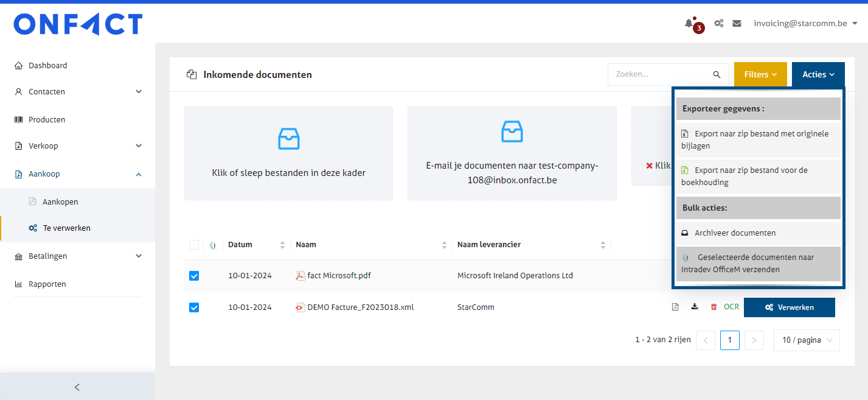
Task: Click the Verwerken button
Action: pos(789,307)
